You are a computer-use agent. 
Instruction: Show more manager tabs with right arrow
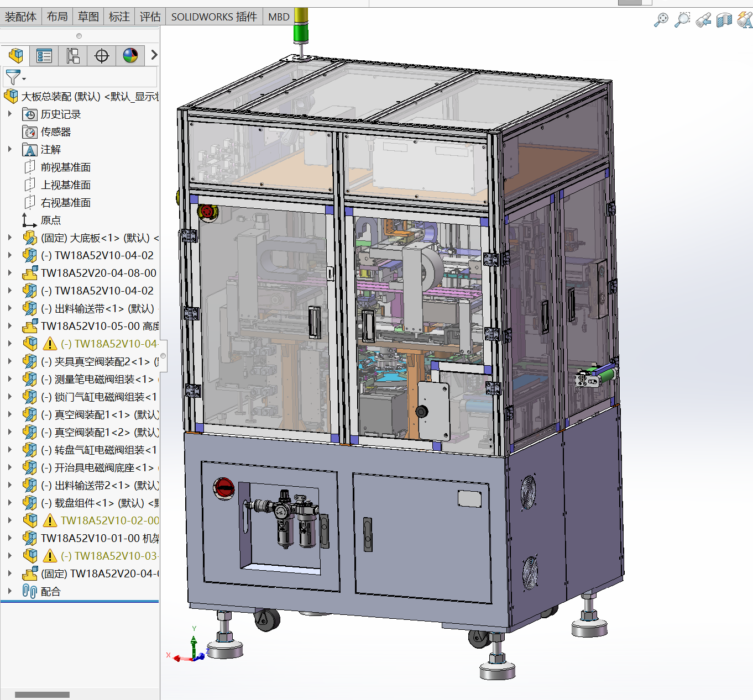pyautogui.click(x=154, y=55)
